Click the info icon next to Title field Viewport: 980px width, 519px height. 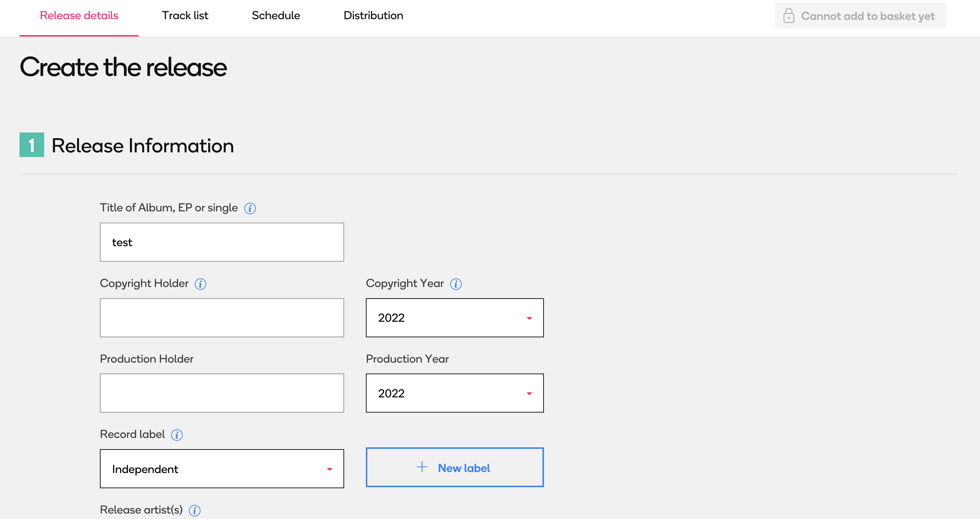[x=250, y=208]
